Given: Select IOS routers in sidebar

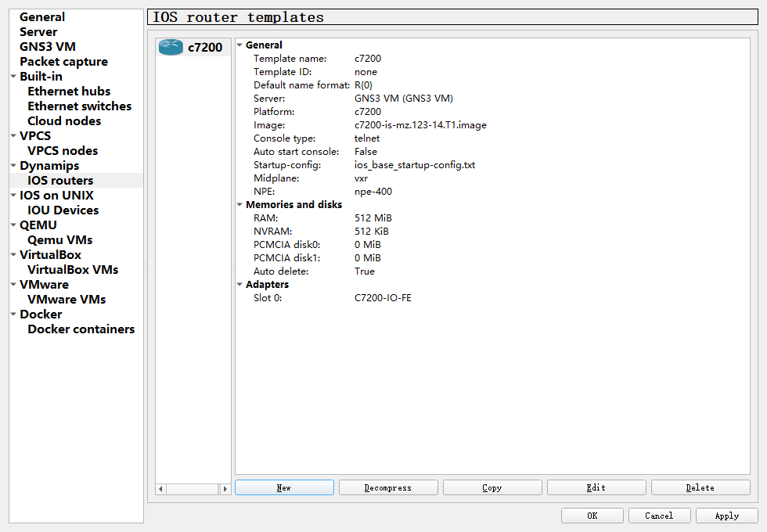Looking at the screenshot, I should (60, 181).
